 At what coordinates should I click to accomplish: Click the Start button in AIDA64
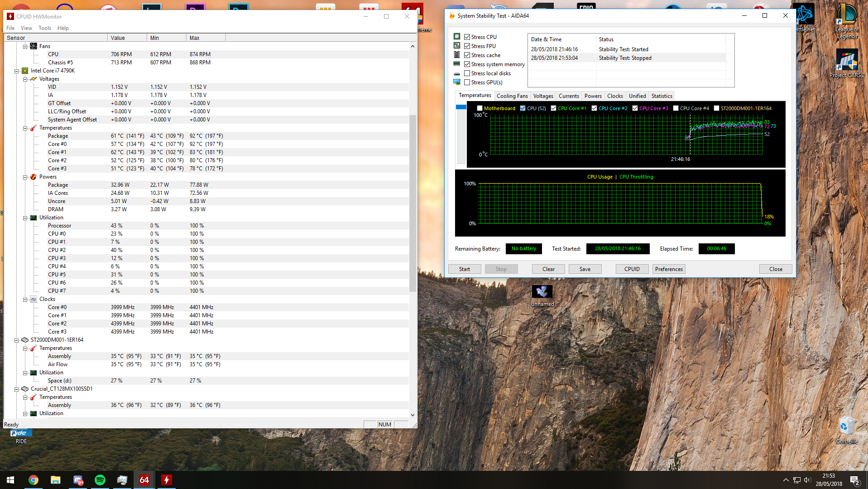click(465, 269)
